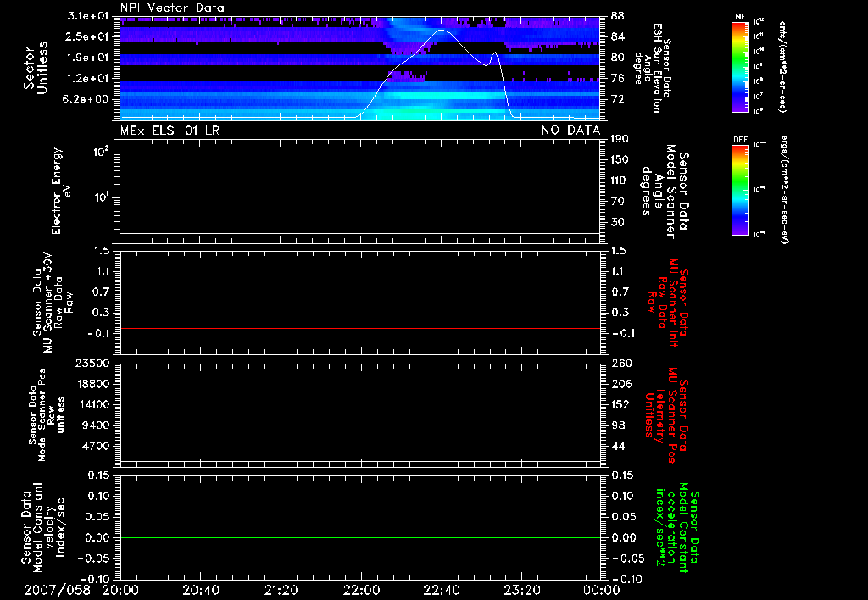The width and height of the screenshot is (868, 600).
Task: Click the "Model Scanner Pos Raw unitless" axis label
Action: tap(46, 415)
